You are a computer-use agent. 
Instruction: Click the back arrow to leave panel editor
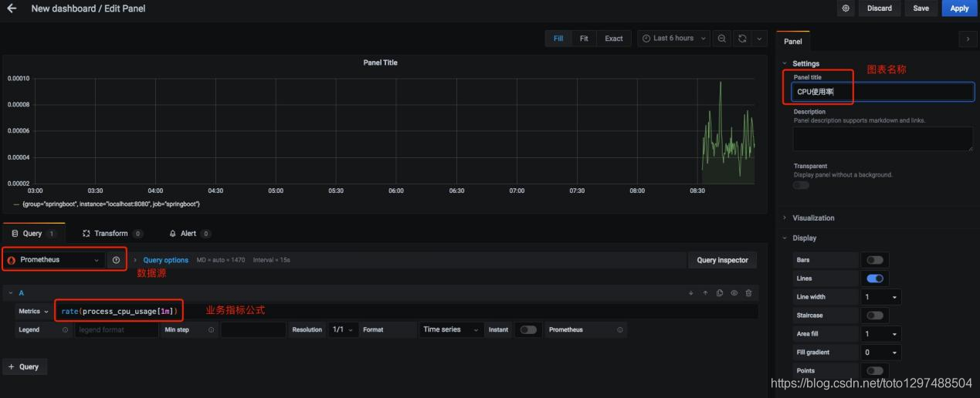click(x=12, y=8)
